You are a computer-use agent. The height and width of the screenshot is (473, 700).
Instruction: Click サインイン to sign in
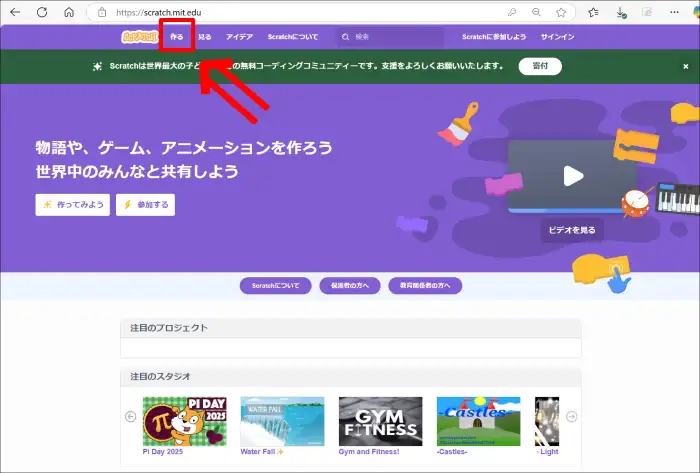pos(558,37)
